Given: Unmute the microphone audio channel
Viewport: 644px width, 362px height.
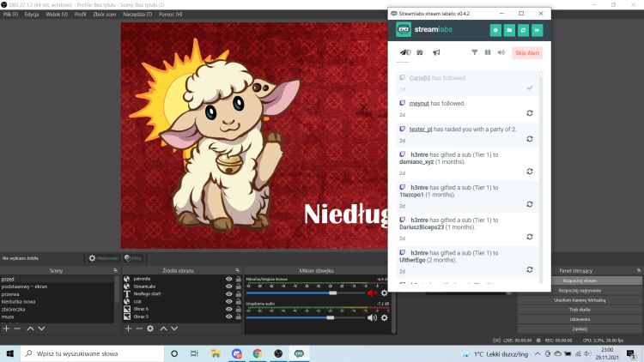Looking at the screenshot, I should click(373, 293).
